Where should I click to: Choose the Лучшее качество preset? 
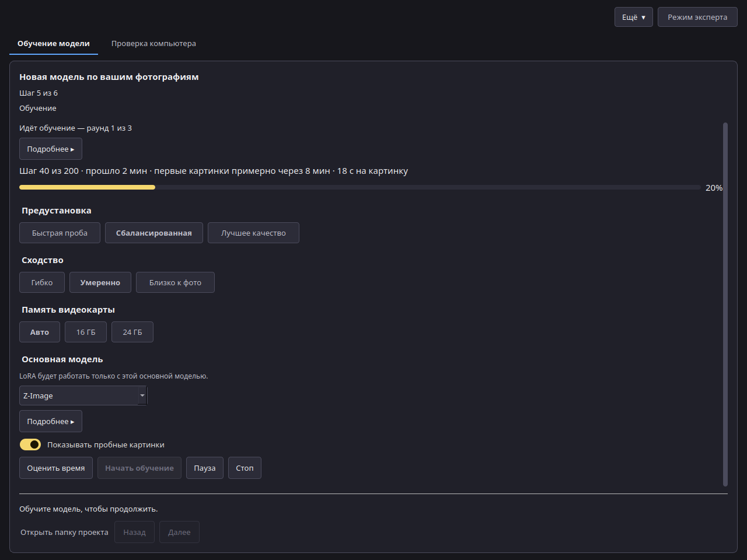(253, 233)
